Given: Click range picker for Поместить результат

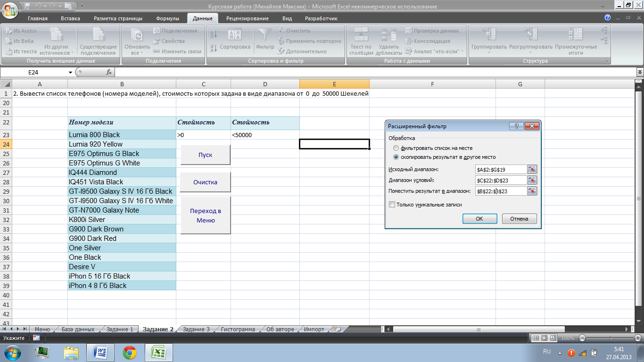Looking at the screenshot, I should tap(532, 191).
